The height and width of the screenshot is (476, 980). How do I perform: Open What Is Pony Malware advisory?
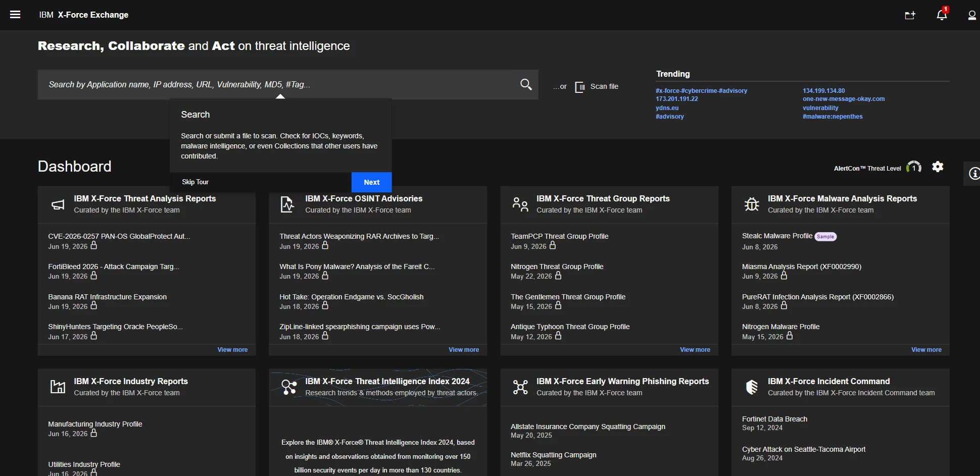pos(357,267)
